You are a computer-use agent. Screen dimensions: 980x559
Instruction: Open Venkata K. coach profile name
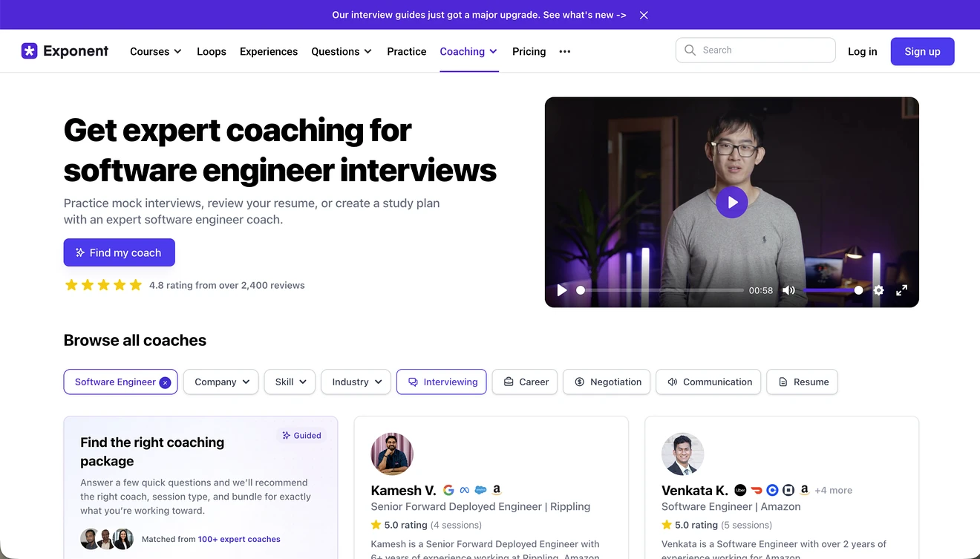(695, 491)
